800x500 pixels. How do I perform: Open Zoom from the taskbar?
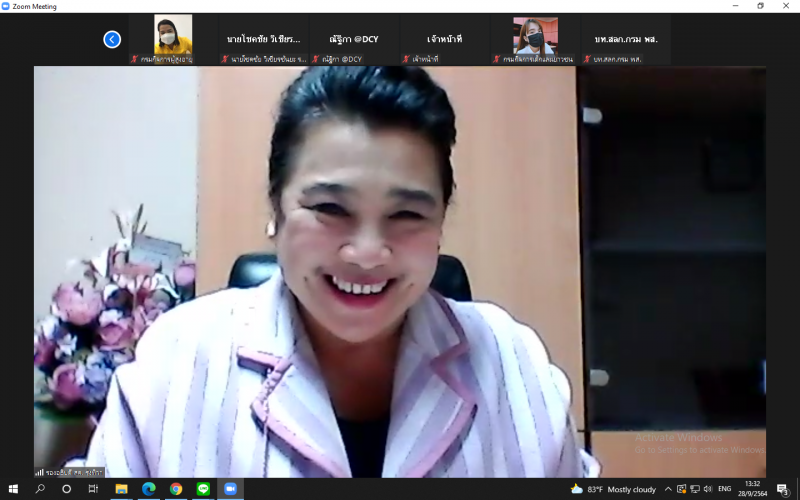pos(230,489)
